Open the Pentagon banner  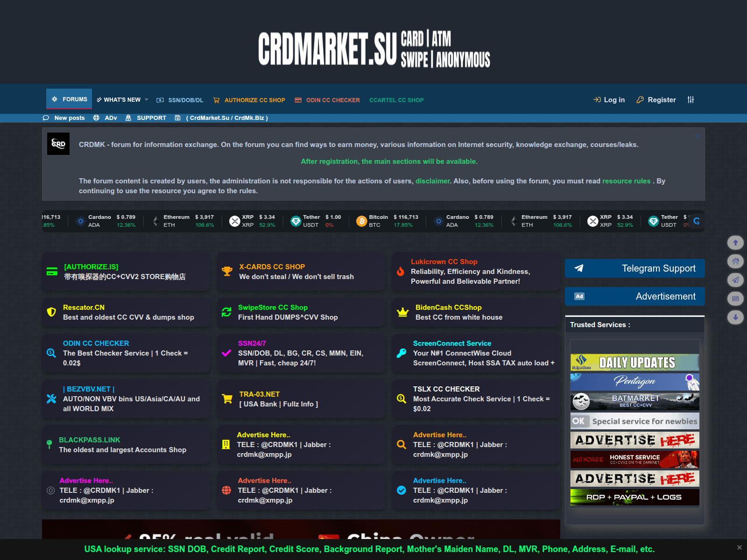(635, 382)
